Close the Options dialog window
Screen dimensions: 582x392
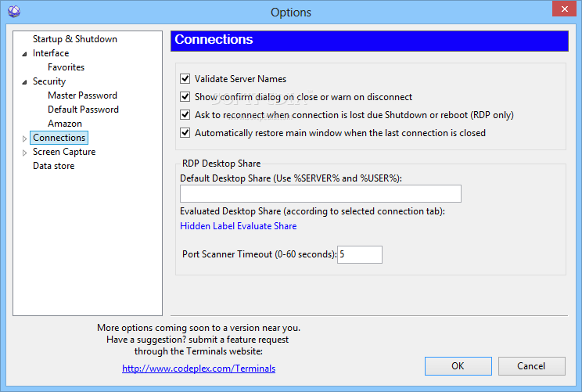pyautogui.click(x=564, y=9)
